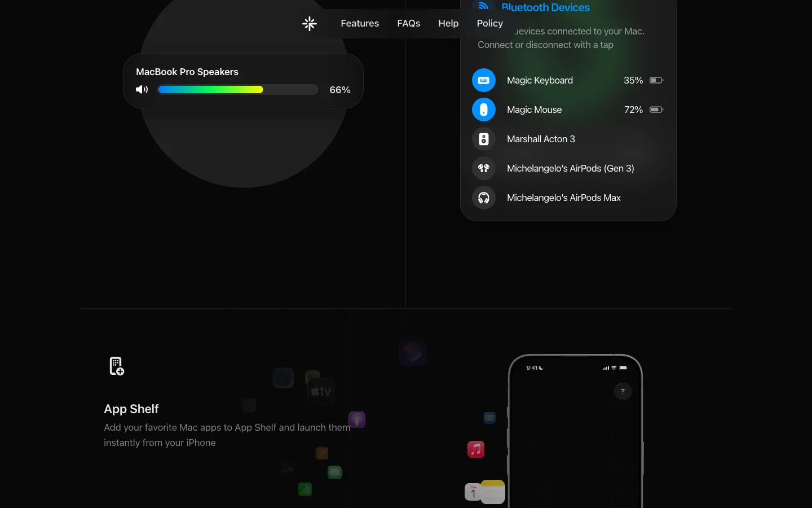The image size is (812, 508).
Task: Open the Help menu item
Action: tap(449, 24)
